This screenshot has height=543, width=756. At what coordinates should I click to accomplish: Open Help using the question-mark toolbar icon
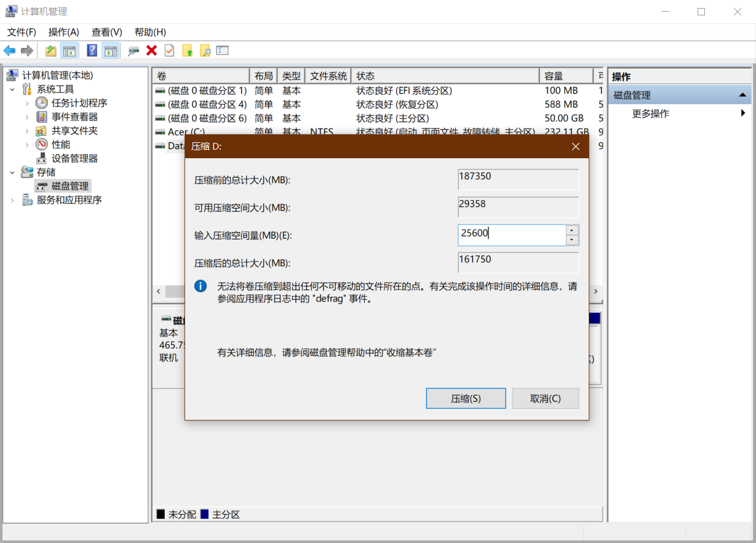[x=91, y=50]
